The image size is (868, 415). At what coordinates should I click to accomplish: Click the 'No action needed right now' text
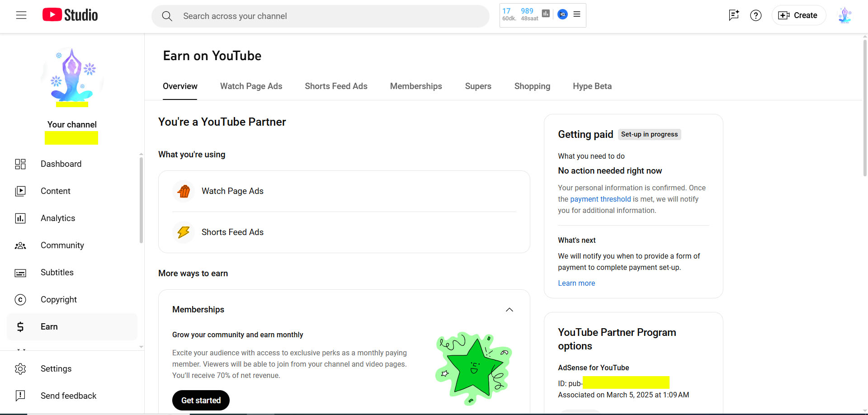tap(610, 171)
